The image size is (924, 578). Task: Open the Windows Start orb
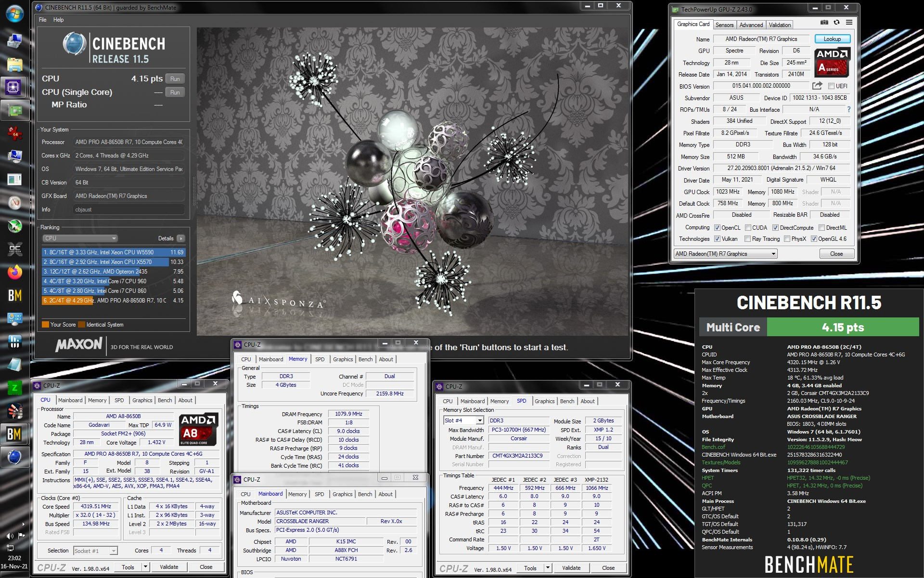[x=14, y=14]
